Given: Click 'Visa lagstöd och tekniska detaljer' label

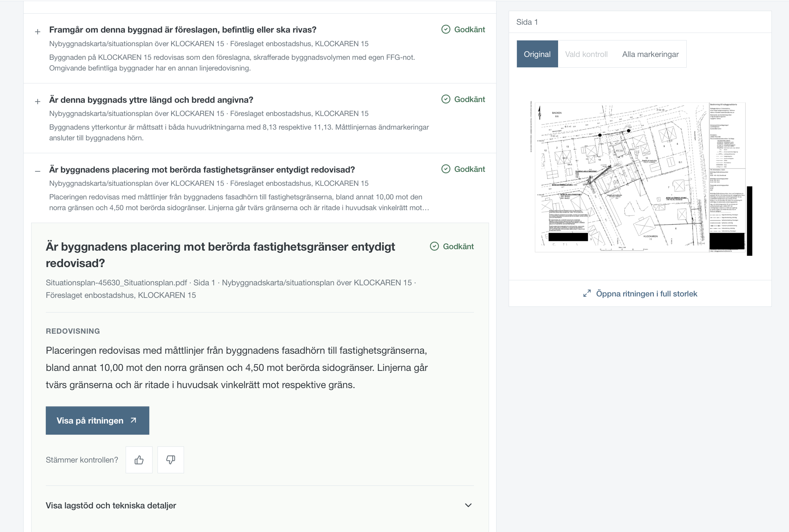Looking at the screenshot, I should pos(111,506).
